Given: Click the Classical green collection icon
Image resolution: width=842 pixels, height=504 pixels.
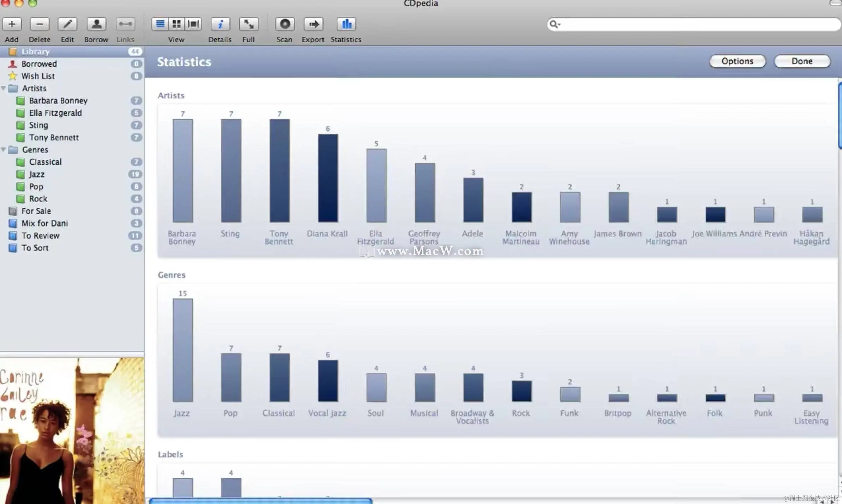Looking at the screenshot, I should [x=21, y=162].
